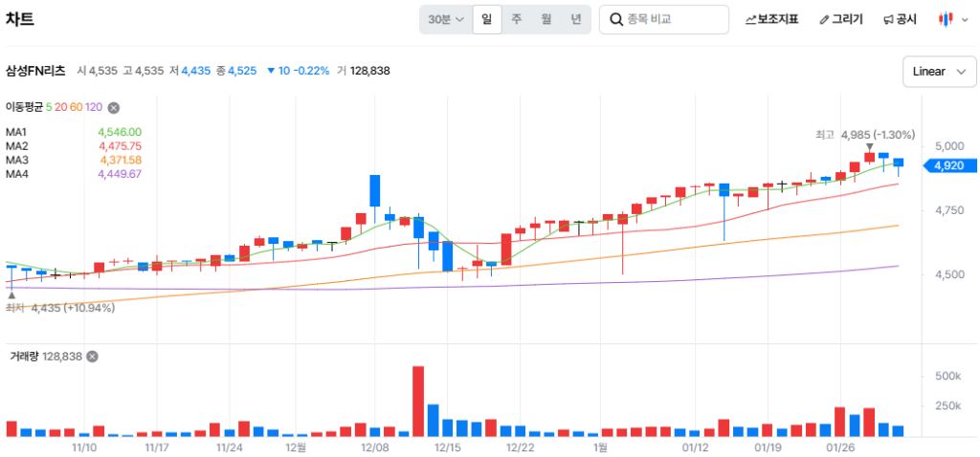Image resolution: width=980 pixels, height=457 pixels.
Task: Open the candlestick chart type dropdown
Action: point(953,19)
